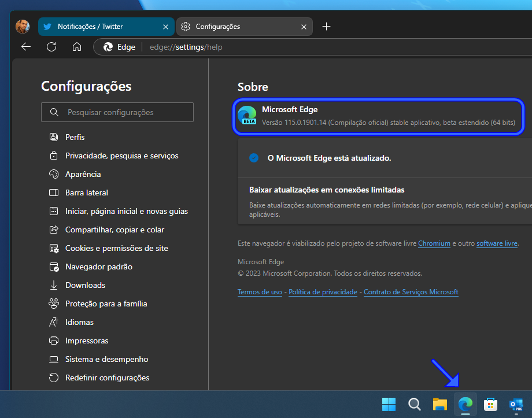The image size is (532, 418).
Task: Open a new tab with plus button
Action: point(326,27)
